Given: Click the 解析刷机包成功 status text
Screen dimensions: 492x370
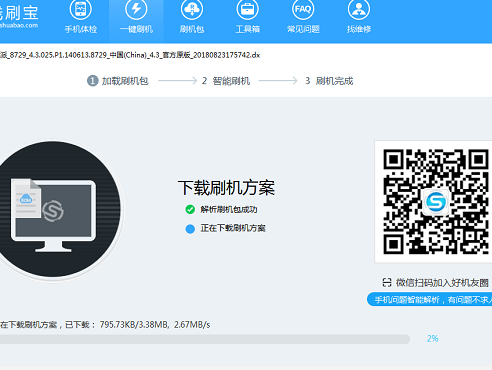Looking at the screenshot, I should (x=229, y=209).
